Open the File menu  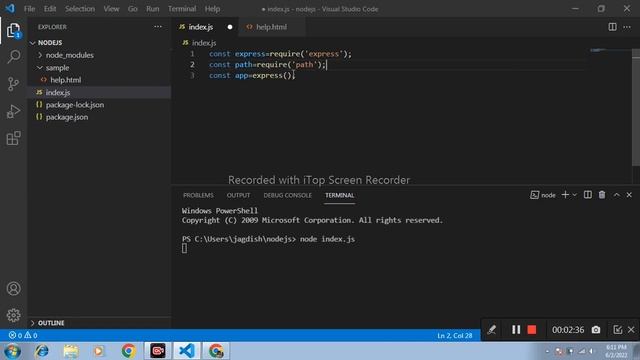(29, 9)
